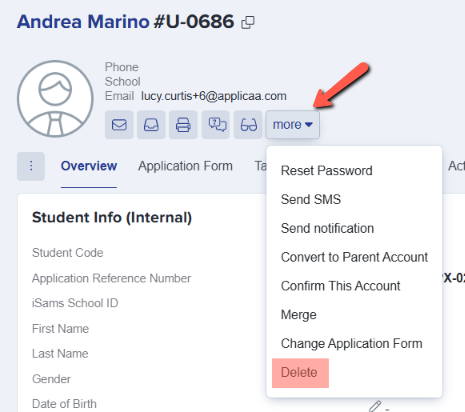This screenshot has width=465, height=412.
Task: Select Confirm This Account option
Action: [x=340, y=286]
